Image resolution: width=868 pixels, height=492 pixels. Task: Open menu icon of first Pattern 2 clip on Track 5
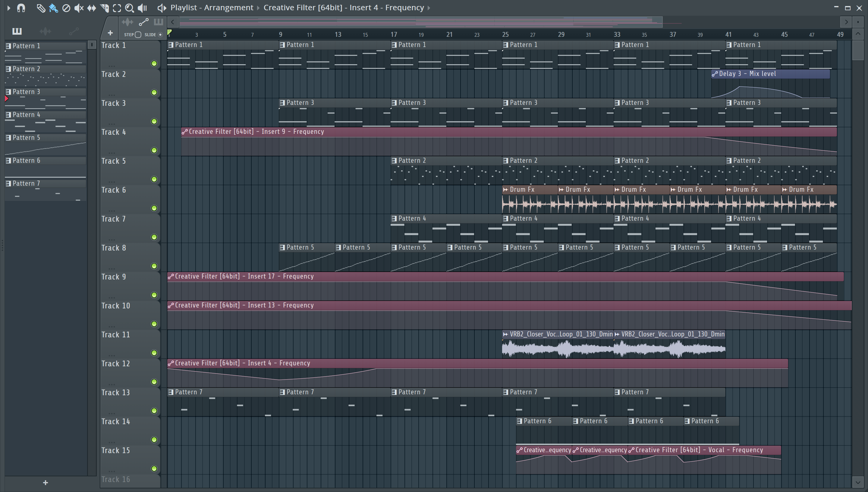point(394,161)
